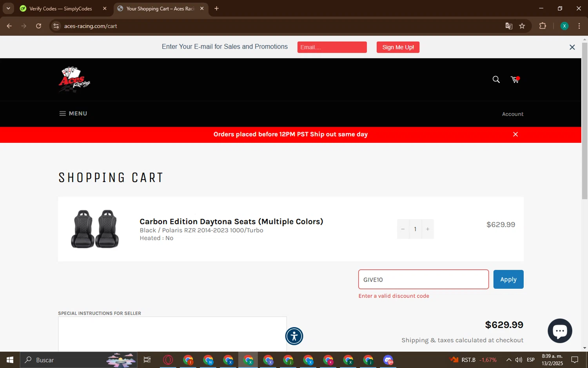
Task: Click the item price $629.99 in cart row
Action: [x=501, y=225]
